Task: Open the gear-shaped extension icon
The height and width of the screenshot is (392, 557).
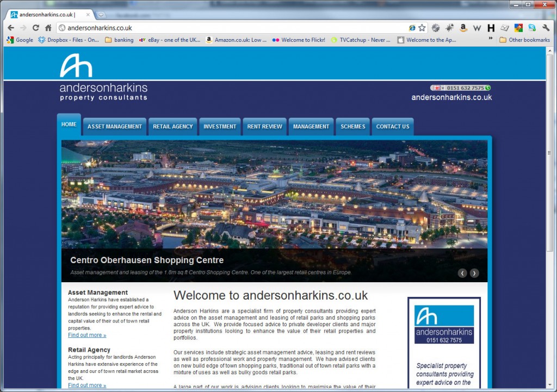Action: click(436, 28)
